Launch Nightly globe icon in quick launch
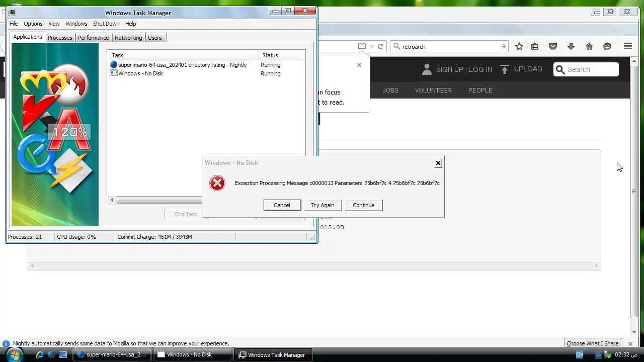 tap(51, 354)
